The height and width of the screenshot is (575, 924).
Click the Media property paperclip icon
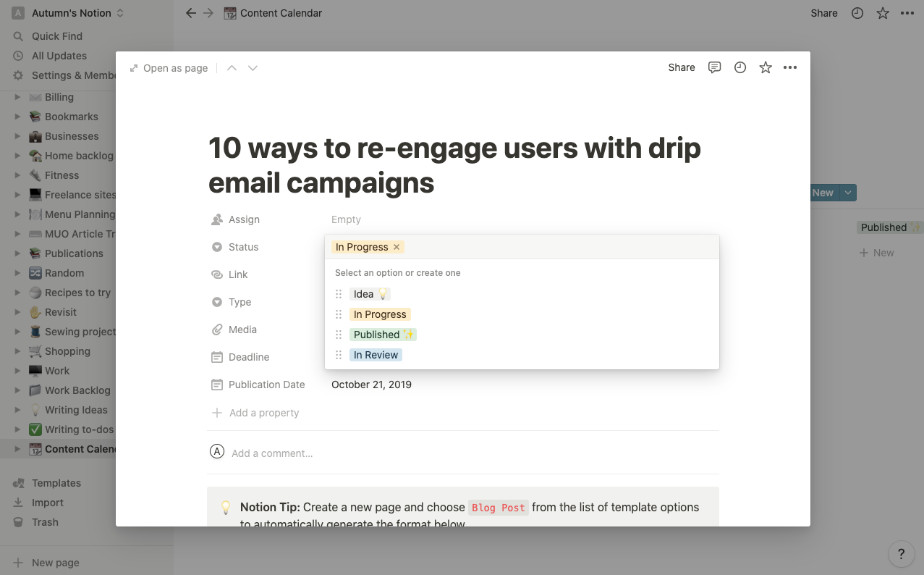[x=217, y=330]
